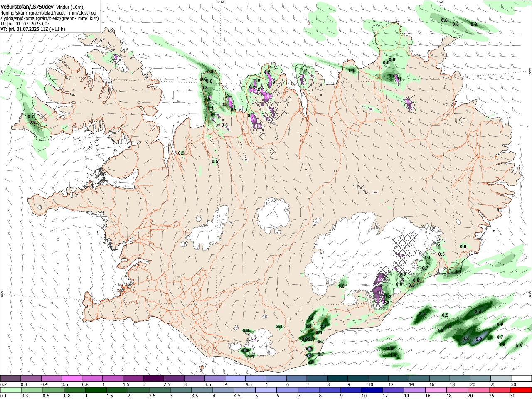
Task: Click the '30' label of the upper legend row
Action: click(x=514, y=384)
